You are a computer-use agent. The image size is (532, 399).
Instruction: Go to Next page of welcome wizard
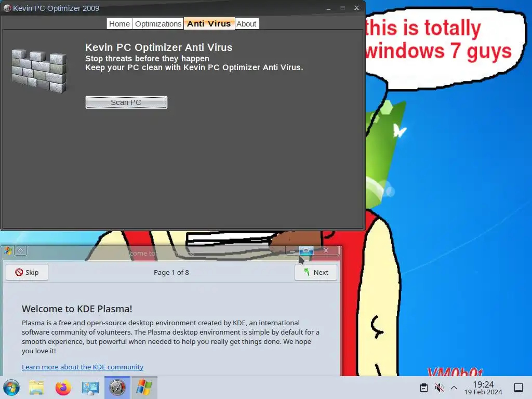(316, 272)
